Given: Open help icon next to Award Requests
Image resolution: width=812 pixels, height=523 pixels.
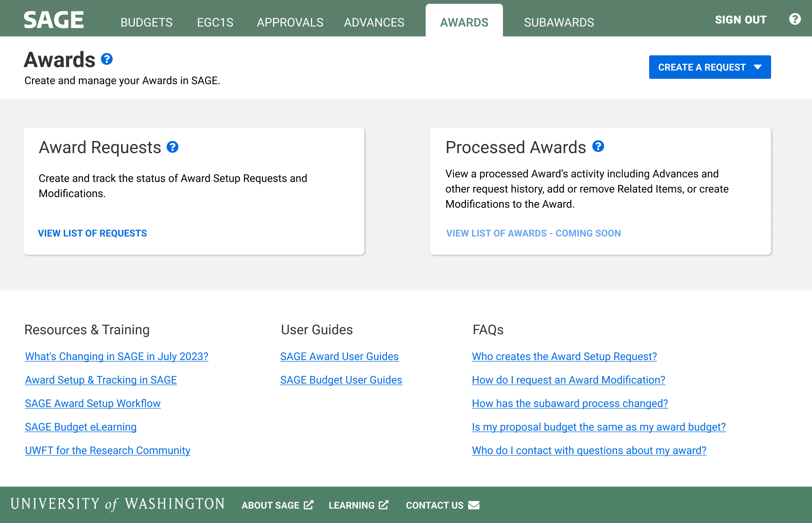Looking at the screenshot, I should point(173,147).
